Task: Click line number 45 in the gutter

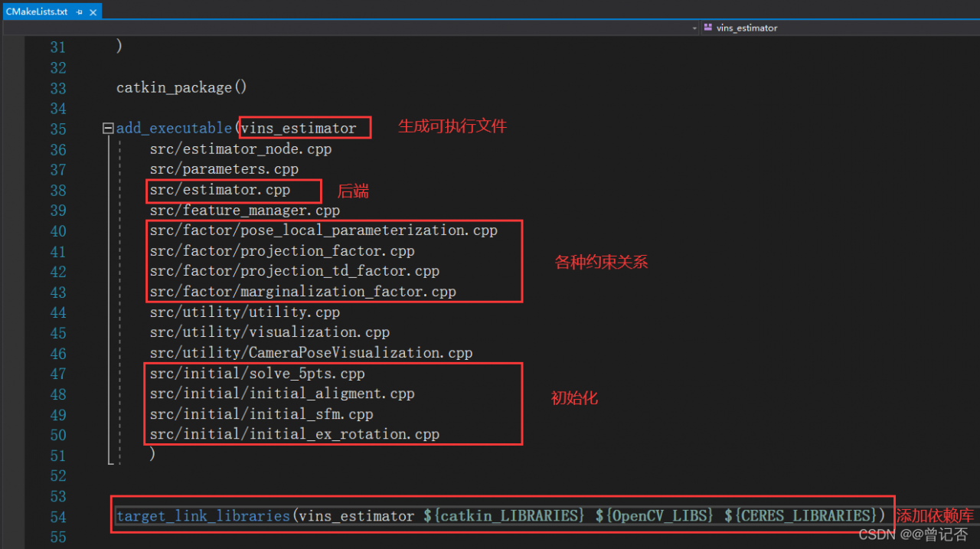Action: [58, 333]
